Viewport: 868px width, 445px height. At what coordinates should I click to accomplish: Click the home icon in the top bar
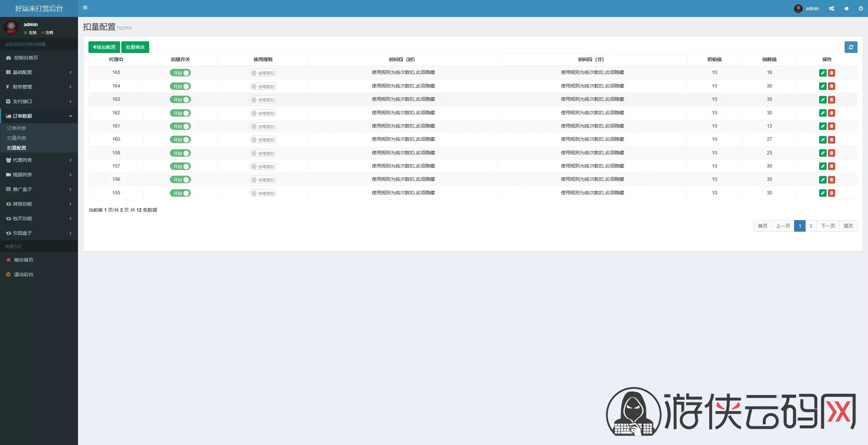(x=846, y=8)
